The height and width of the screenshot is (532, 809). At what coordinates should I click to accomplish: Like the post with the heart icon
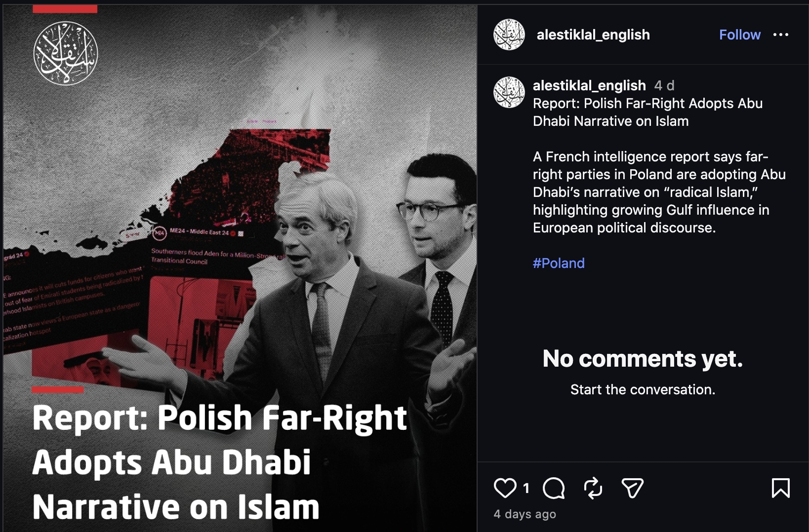tap(505, 488)
